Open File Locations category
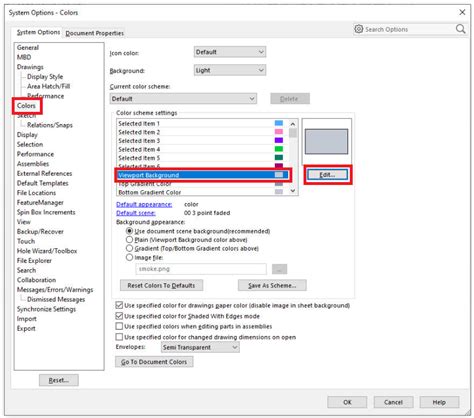The image size is (474, 418). 36,193
